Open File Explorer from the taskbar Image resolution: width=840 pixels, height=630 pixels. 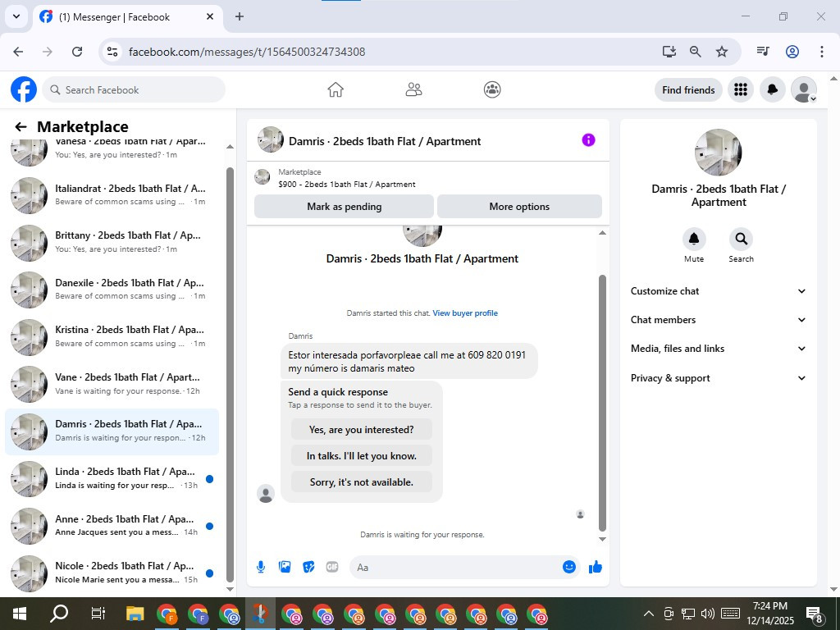[135, 614]
